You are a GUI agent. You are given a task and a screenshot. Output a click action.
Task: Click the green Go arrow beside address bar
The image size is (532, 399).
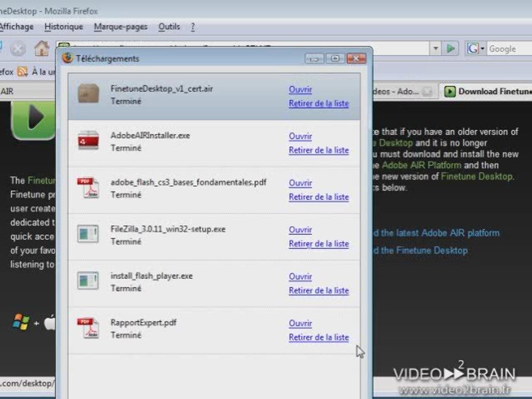pos(451,49)
